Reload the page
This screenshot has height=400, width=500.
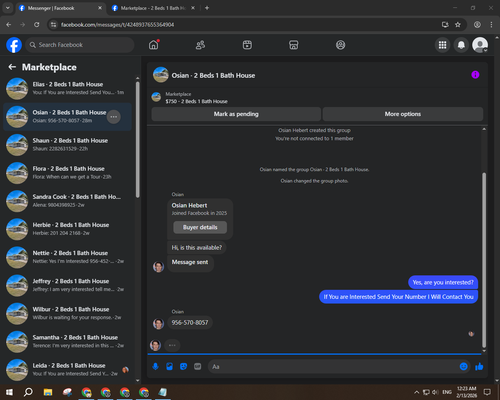pyautogui.click(x=37, y=25)
